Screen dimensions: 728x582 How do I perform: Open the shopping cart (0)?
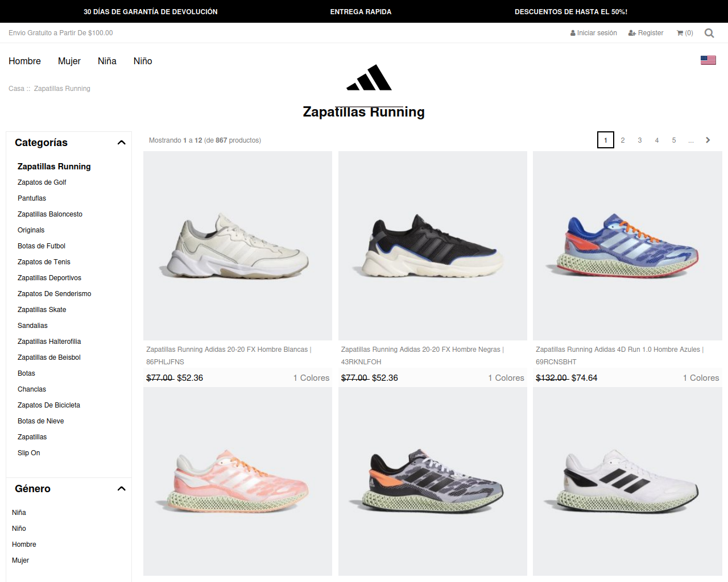(x=685, y=33)
